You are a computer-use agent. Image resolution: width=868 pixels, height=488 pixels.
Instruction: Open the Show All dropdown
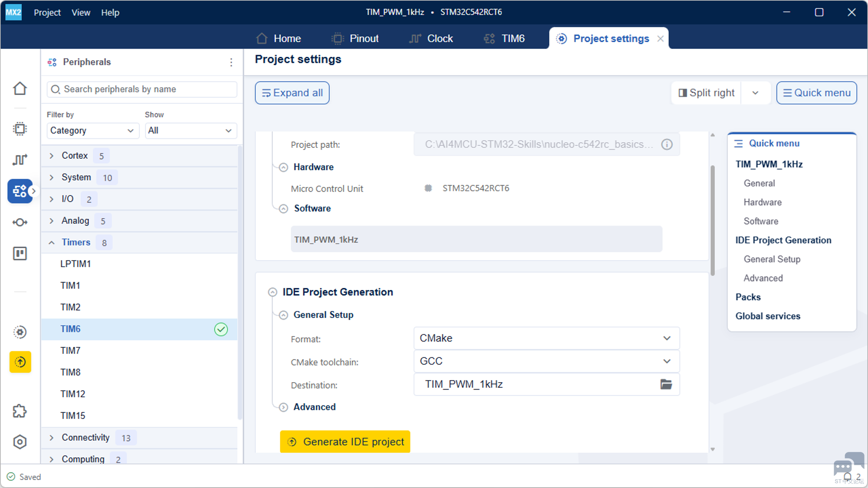[191, 131]
